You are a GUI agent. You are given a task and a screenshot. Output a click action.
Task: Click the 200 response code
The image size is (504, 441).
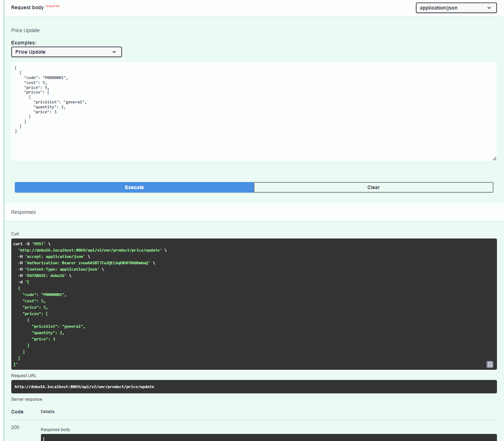(x=15, y=427)
